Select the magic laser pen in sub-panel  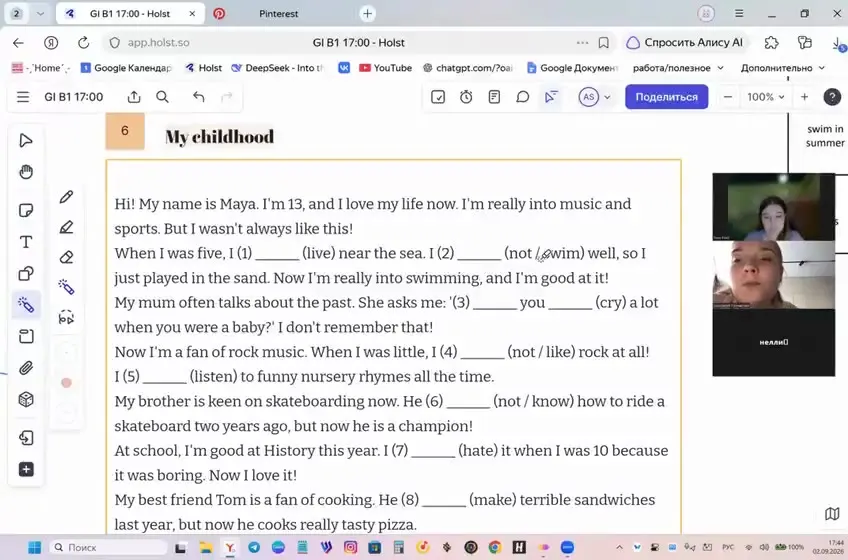pyautogui.click(x=66, y=287)
